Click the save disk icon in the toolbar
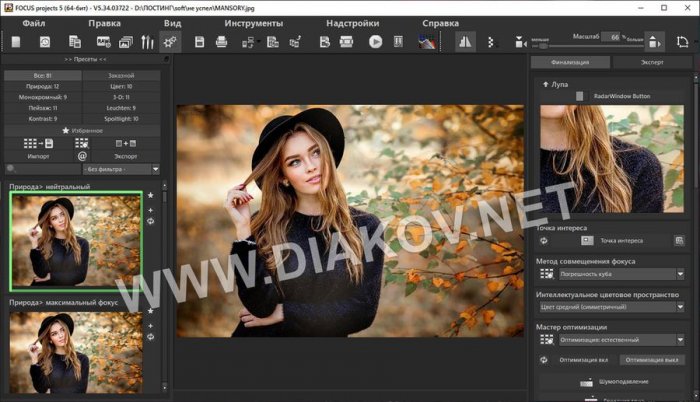Image resolution: width=700 pixels, height=402 pixels. pos(199,42)
